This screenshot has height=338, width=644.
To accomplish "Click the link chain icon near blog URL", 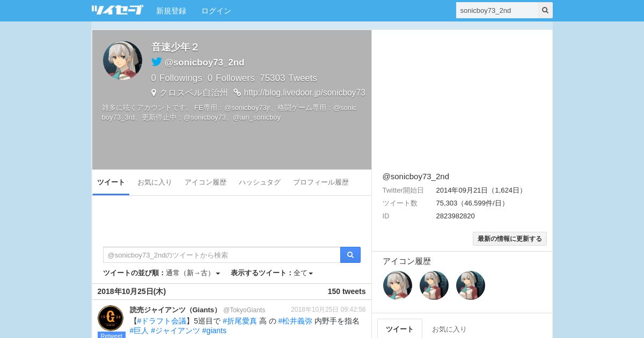I will point(237,92).
